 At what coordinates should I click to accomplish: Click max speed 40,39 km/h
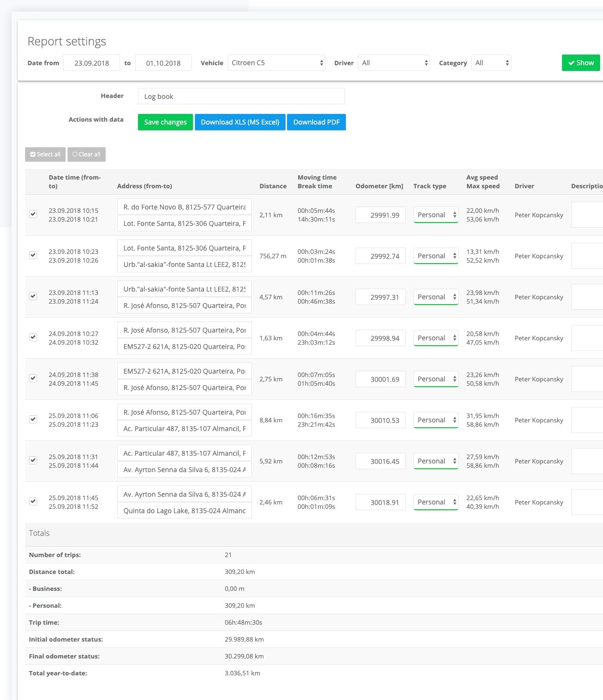(x=483, y=506)
